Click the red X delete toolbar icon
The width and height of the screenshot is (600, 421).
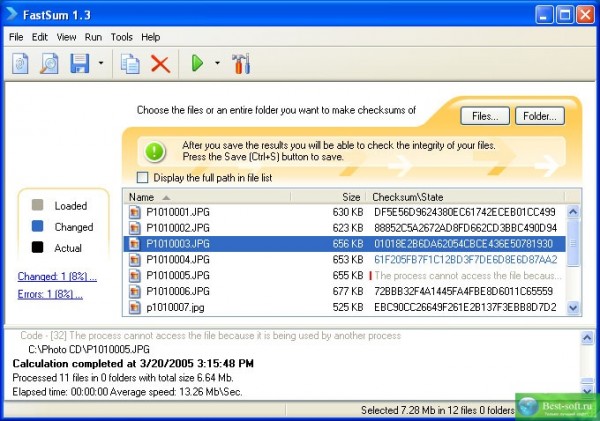pyautogui.click(x=160, y=64)
